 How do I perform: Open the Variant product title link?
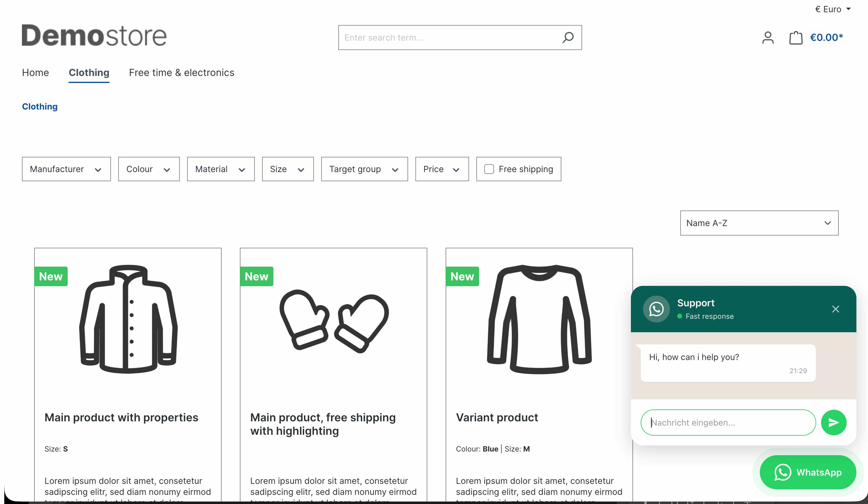[497, 417]
